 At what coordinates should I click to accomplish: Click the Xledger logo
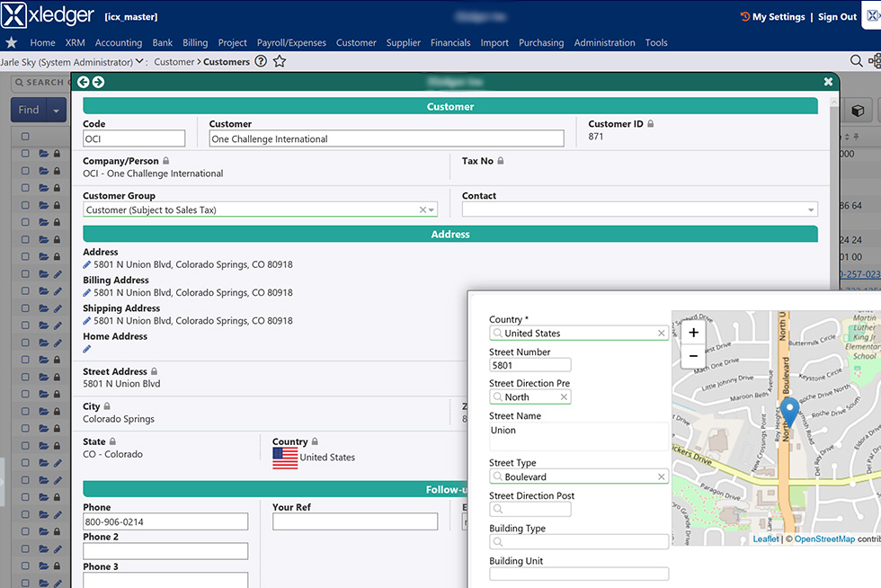48,15
